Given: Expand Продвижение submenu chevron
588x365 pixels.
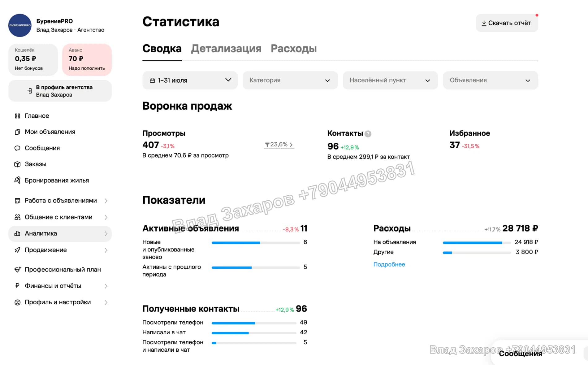Looking at the screenshot, I should point(106,250).
